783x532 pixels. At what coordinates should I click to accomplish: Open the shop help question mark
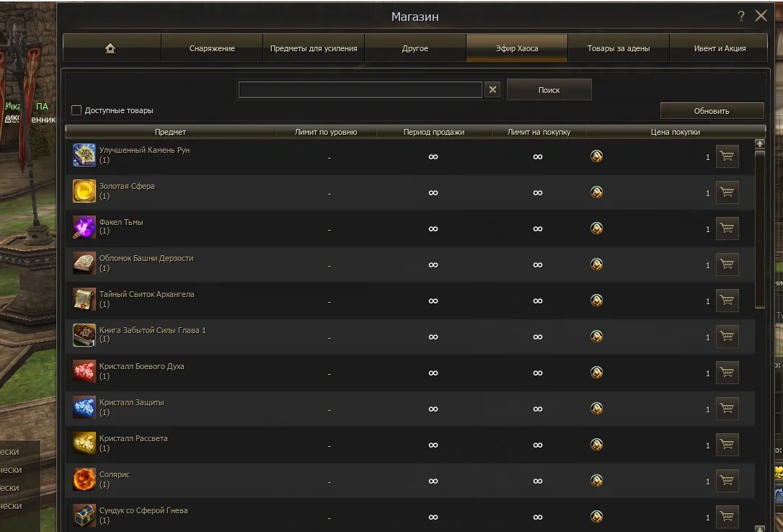(x=741, y=16)
